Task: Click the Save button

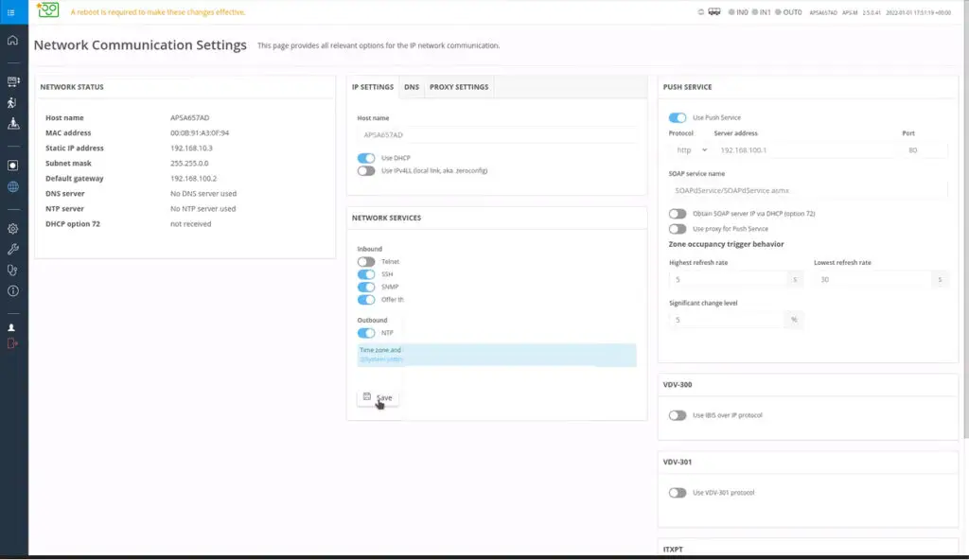Action: coord(378,397)
